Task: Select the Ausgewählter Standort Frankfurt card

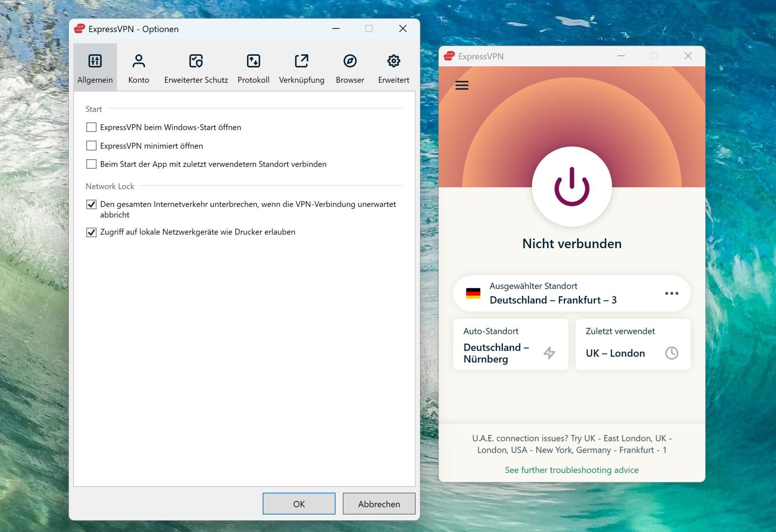Action: 572,293
